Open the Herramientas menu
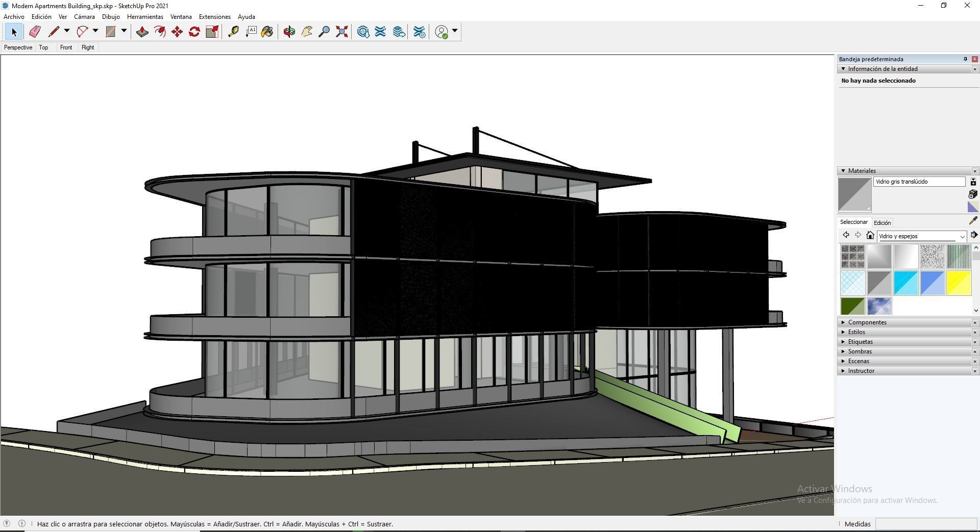This screenshot has height=532, width=980. pyautogui.click(x=145, y=17)
